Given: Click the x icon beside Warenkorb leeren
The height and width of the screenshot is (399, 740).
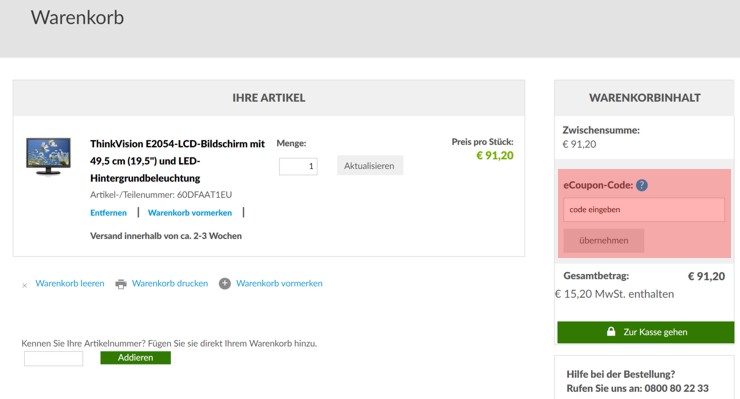Looking at the screenshot, I should coord(25,285).
